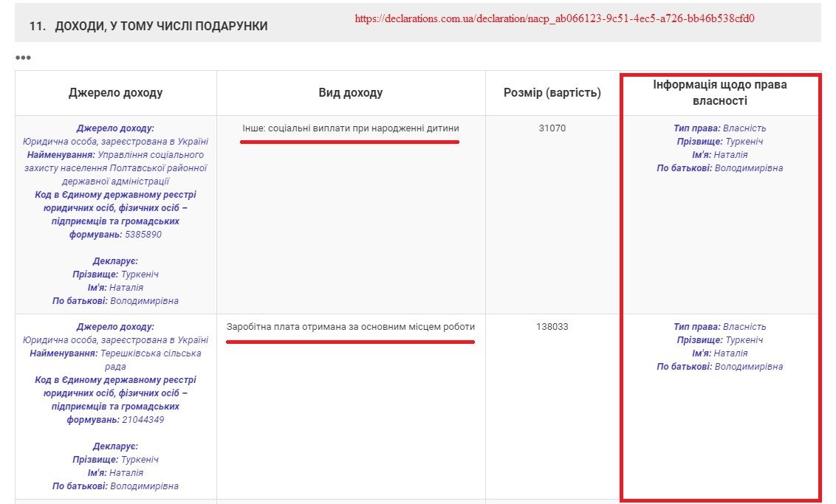Click the social payments at childbirth income type
The image size is (836, 504).
[350, 128]
